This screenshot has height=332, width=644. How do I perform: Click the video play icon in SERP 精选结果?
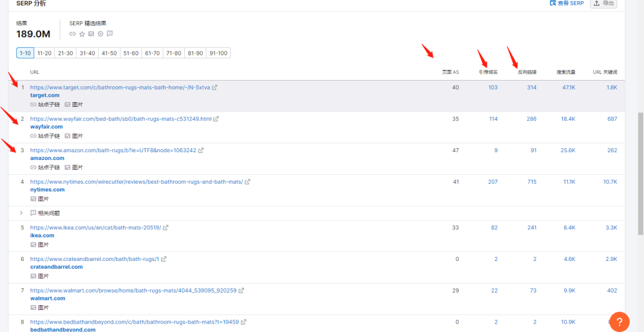point(100,34)
